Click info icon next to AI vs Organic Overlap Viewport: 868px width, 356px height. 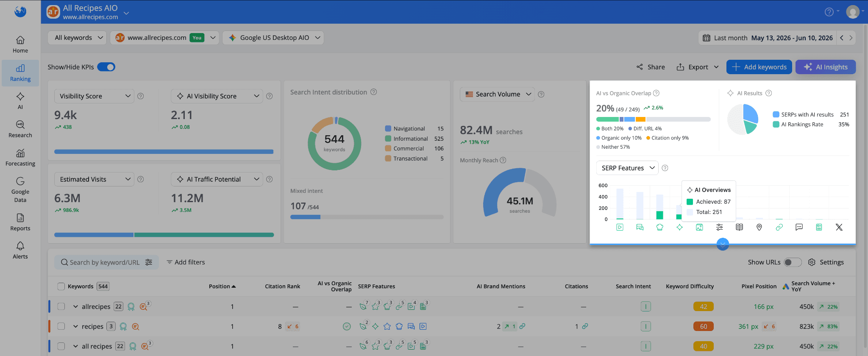pyautogui.click(x=656, y=93)
